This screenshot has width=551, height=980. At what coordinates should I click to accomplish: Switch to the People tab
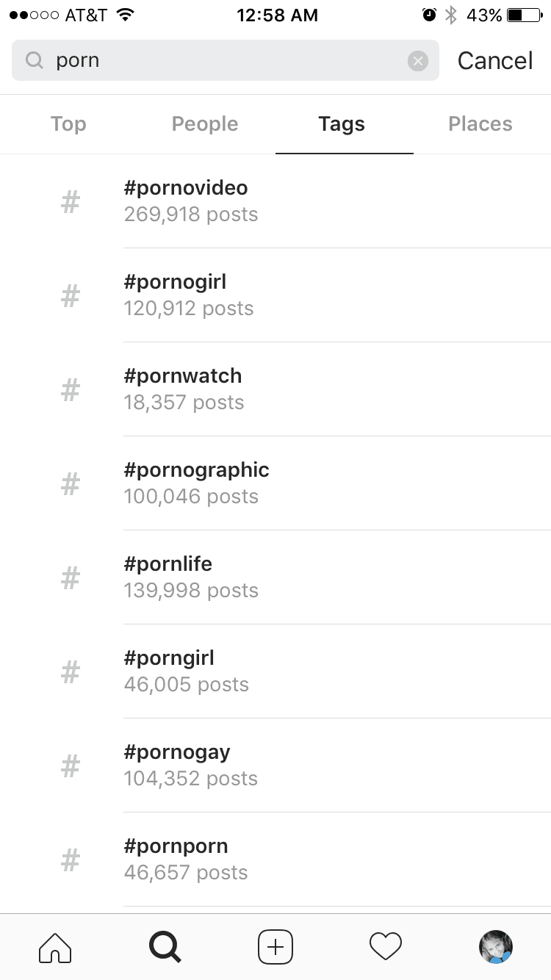[205, 124]
